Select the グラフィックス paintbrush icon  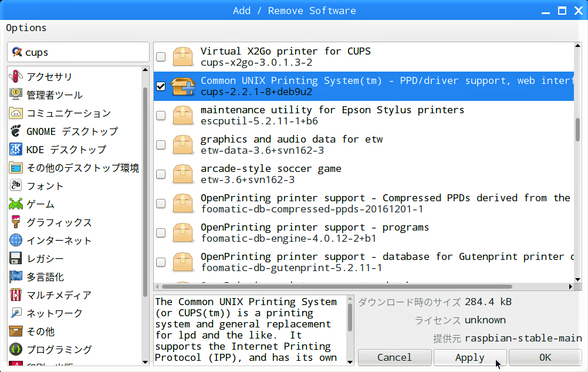[16, 222]
